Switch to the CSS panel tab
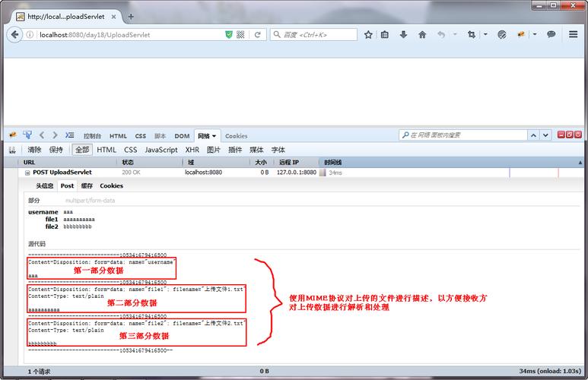 point(141,136)
